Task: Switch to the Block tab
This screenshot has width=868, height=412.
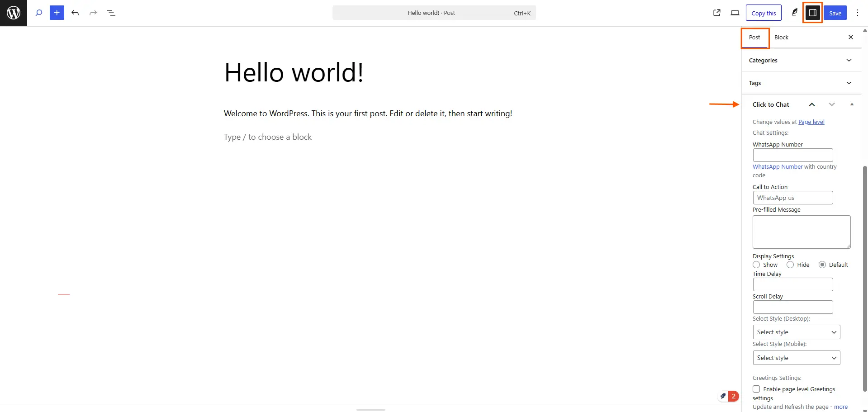Action: pos(781,38)
